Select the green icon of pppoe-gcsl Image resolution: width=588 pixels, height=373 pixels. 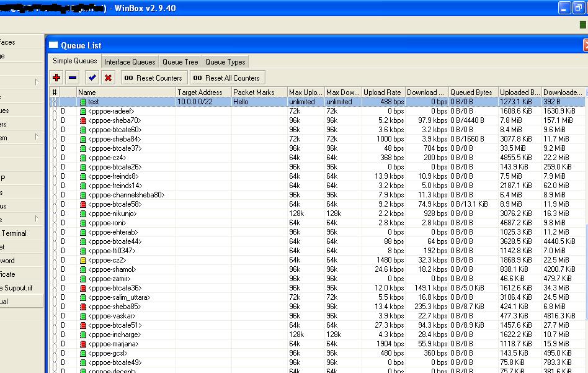[83, 353]
